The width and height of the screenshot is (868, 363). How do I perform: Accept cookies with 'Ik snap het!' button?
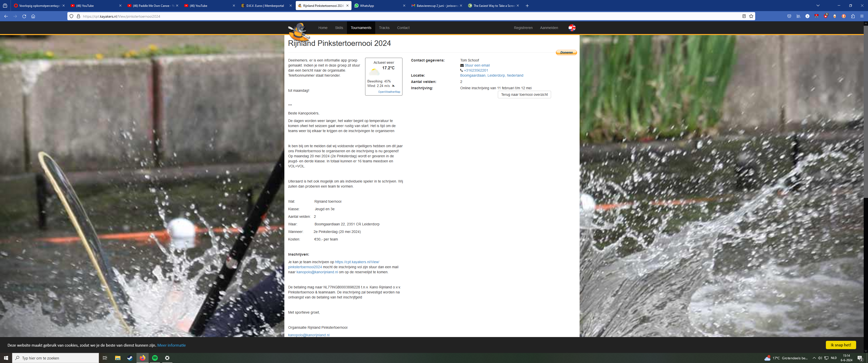[x=840, y=345]
